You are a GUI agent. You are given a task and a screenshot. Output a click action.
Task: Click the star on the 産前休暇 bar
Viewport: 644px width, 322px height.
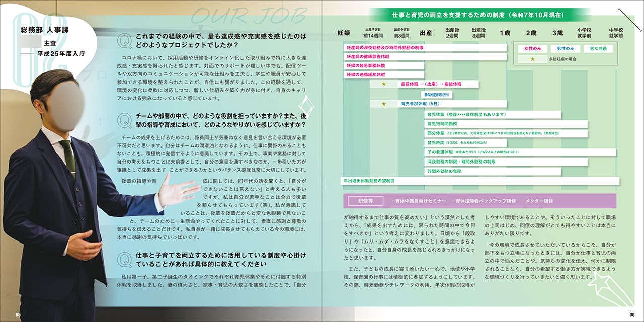click(x=383, y=84)
